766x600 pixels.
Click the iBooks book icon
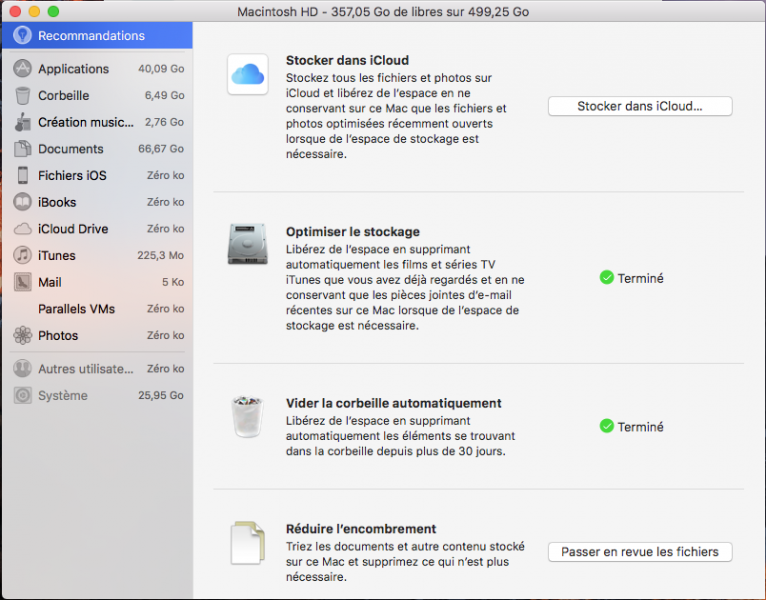[22, 202]
